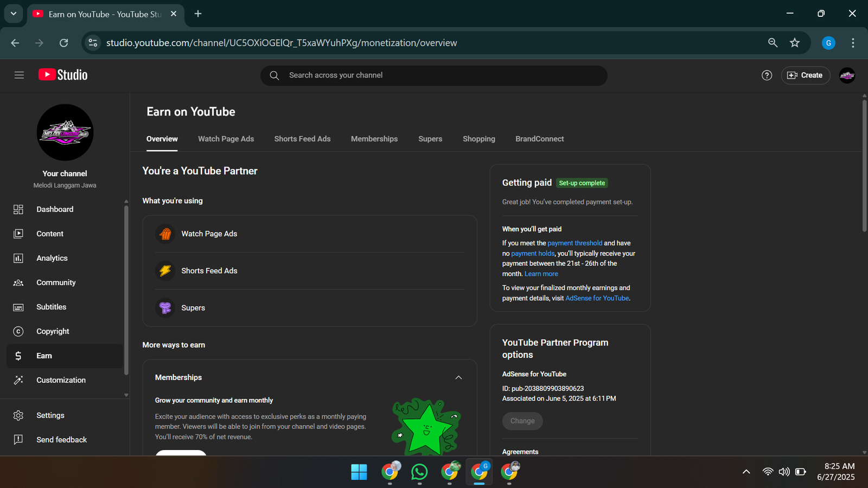This screenshot has height=488, width=868.
Task: Switch to the Shorts Feed Ads tab
Action: [x=302, y=139]
